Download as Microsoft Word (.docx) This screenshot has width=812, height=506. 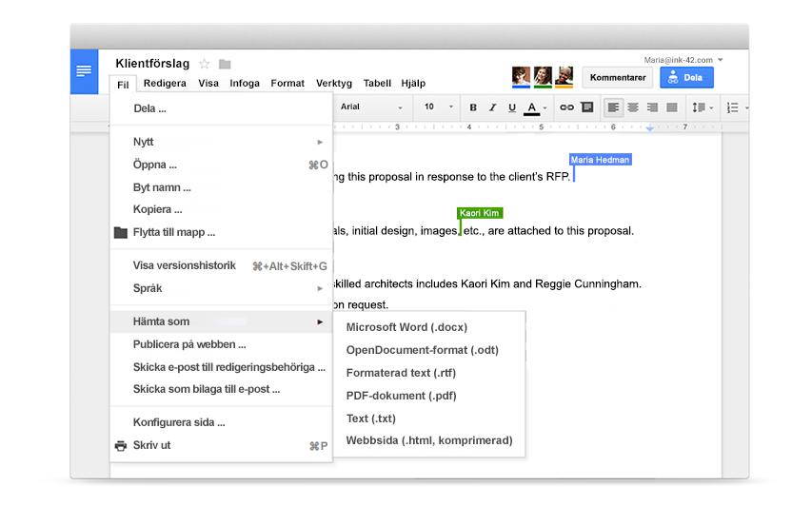(x=429, y=327)
